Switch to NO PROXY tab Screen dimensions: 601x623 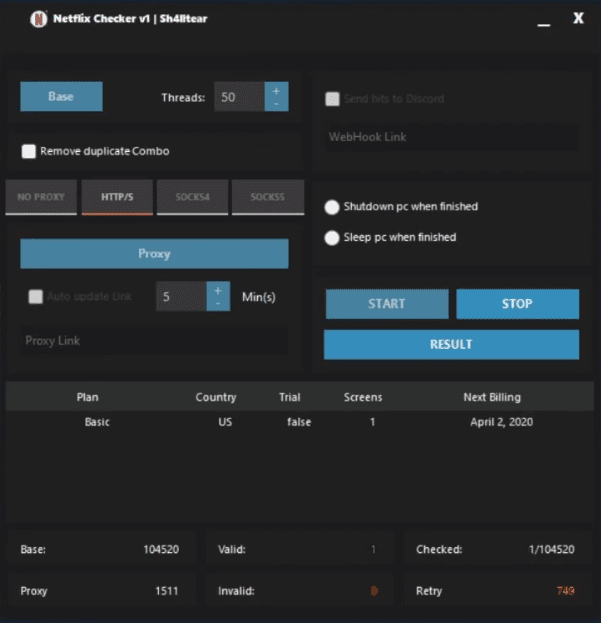coord(41,197)
